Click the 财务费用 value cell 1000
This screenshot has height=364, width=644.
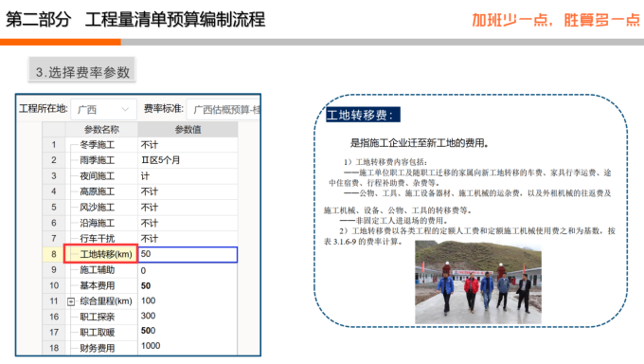tap(188, 346)
